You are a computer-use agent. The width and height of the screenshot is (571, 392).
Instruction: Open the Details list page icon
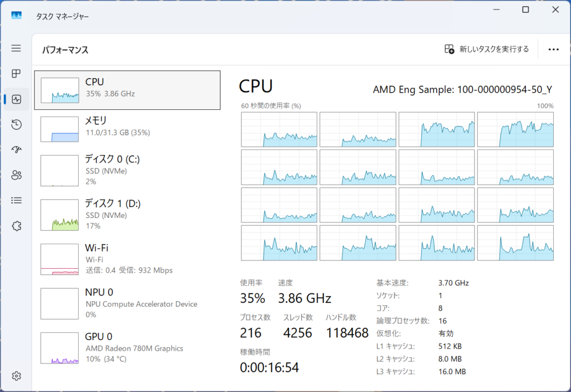(x=16, y=200)
